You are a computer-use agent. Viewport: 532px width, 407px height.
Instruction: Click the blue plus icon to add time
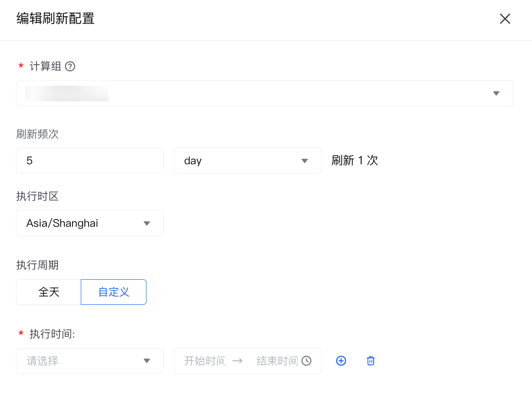coord(341,361)
